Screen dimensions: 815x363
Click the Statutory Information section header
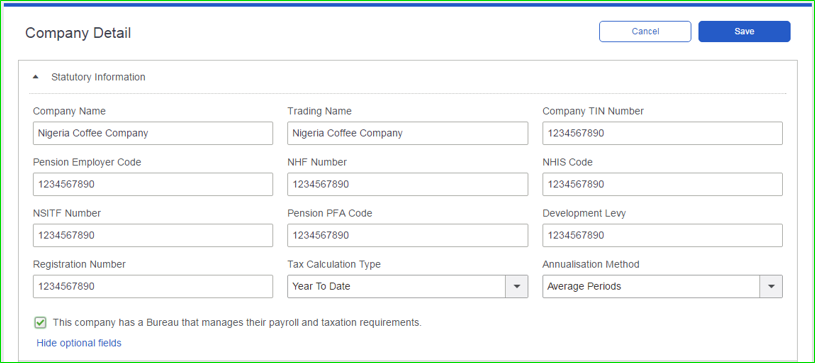pyautogui.click(x=98, y=77)
